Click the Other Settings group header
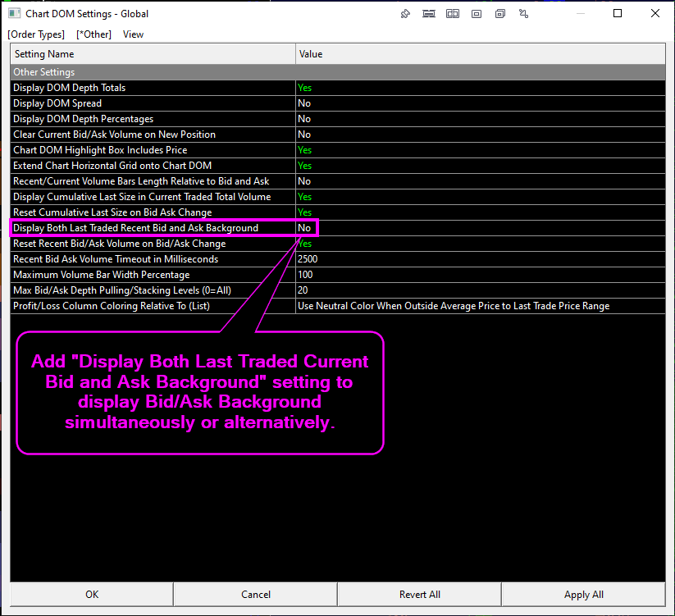This screenshot has height=616, width=675. [338, 72]
